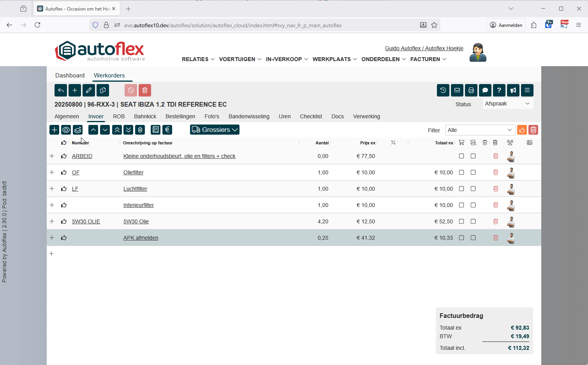Open the question mark help icon
Image resolution: width=588 pixels, height=365 pixels.
tap(499, 90)
